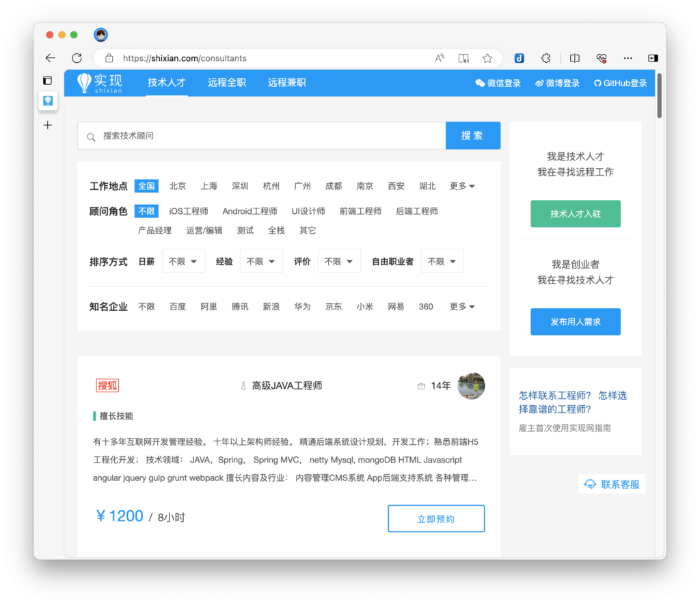This screenshot has width=700, height=604.
Task: Click the browser health check heart icon
Action: [602, 58]
